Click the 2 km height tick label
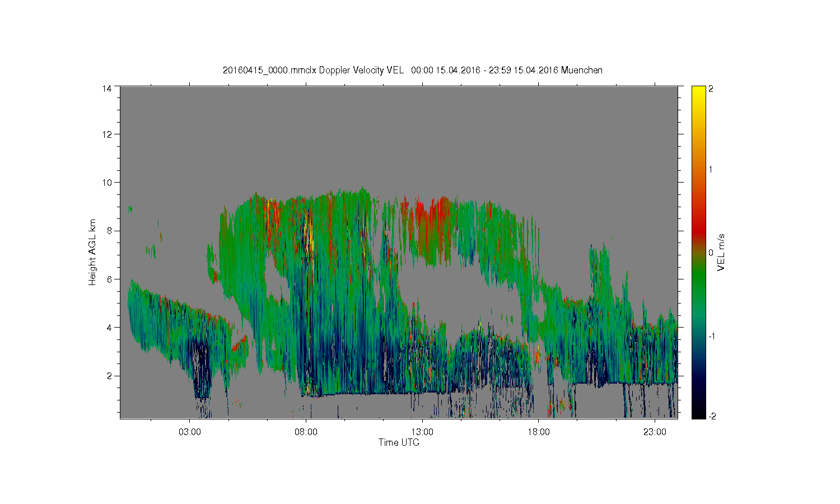This screenshot has width=840, height=504. [x=110, y=376]
